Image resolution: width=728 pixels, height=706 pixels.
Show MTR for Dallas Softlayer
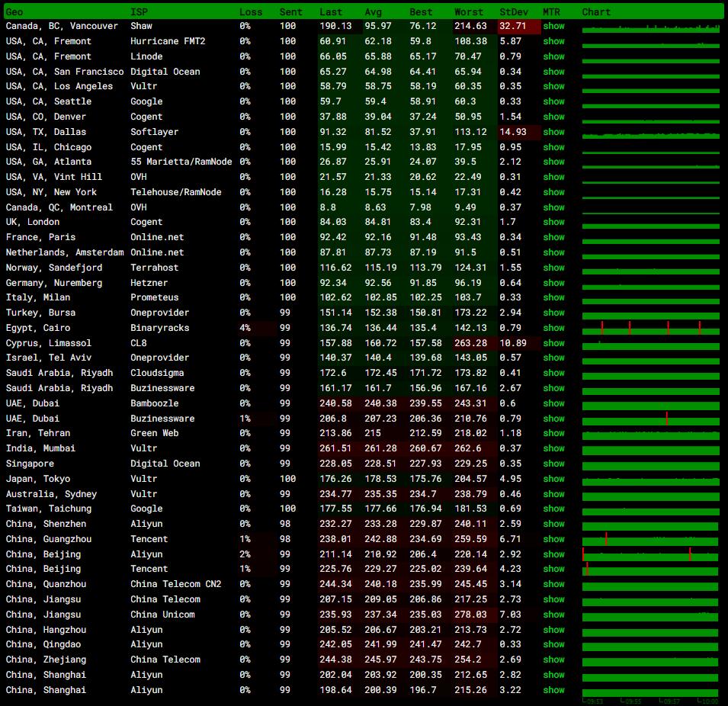554,132
